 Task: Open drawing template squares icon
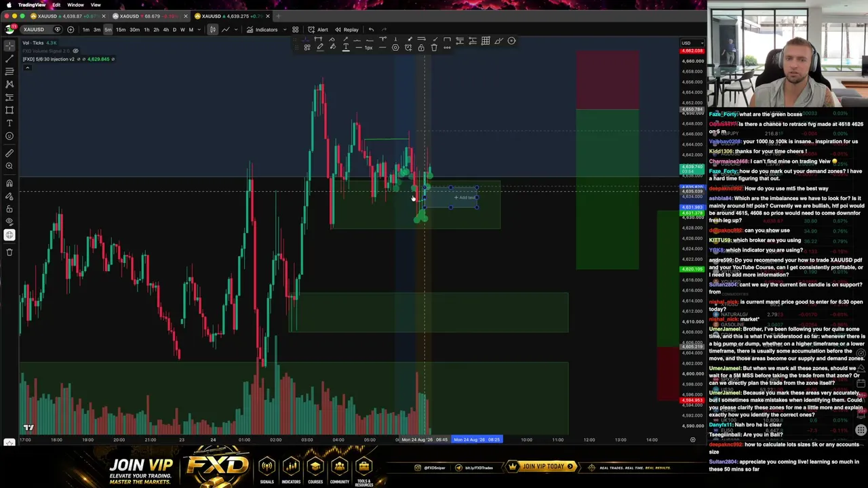click(307, 47)
